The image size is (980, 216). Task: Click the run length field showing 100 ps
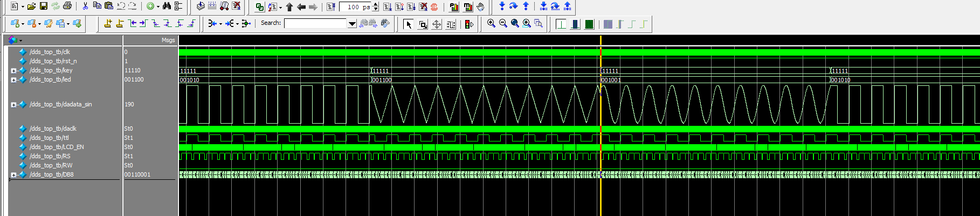tap(355, 7)
